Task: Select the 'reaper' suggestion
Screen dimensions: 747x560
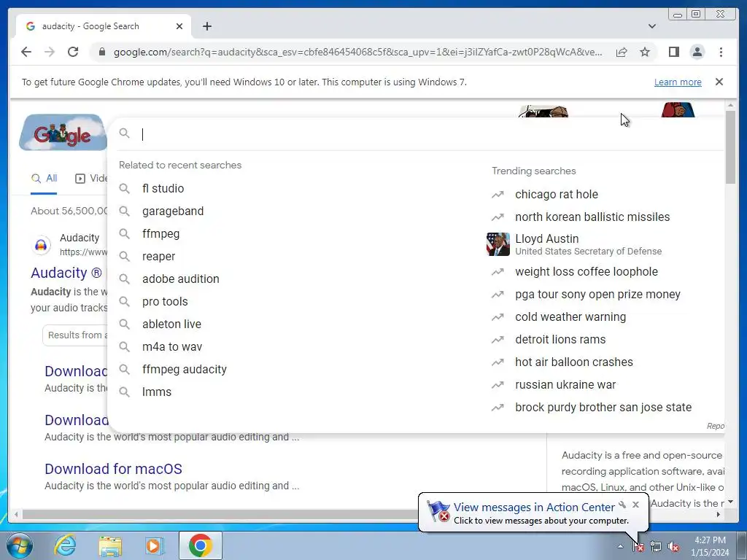Action: [158, 256]
